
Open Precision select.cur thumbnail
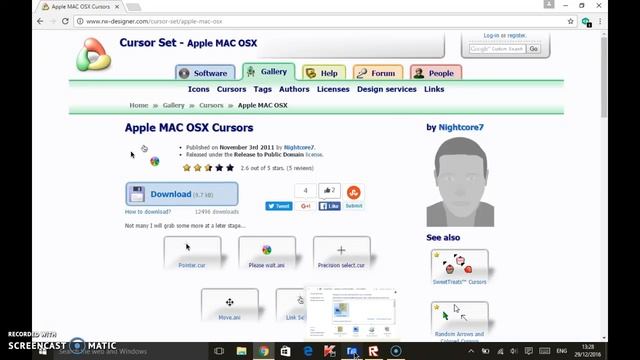click(342, 253)
